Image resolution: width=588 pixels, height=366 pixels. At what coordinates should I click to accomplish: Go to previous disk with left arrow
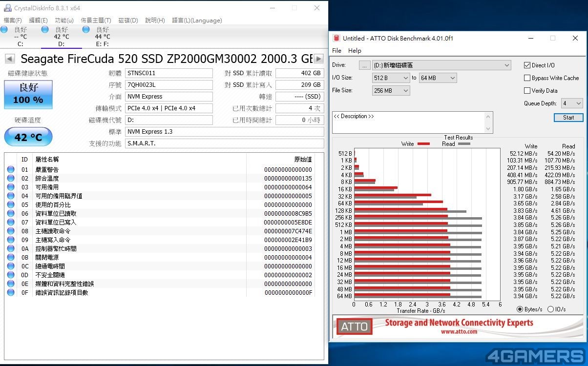click(x=9, y=59)
